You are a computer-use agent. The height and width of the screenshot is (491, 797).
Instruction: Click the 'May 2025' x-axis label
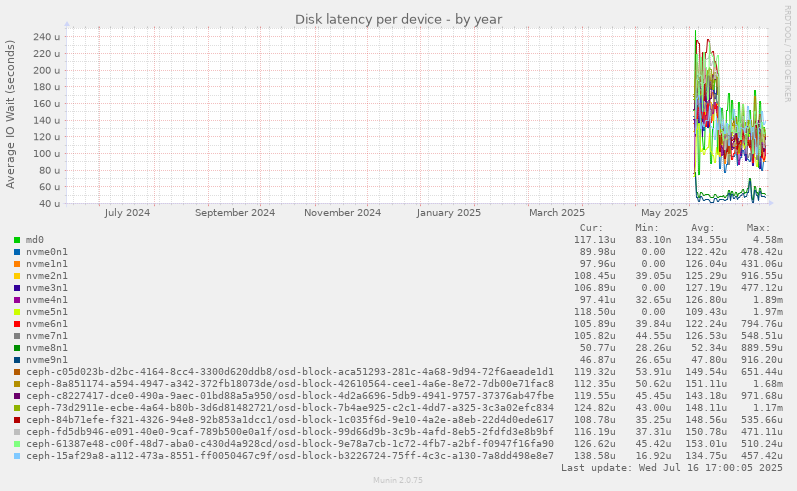pyautogui.click(x=664, y=212)
